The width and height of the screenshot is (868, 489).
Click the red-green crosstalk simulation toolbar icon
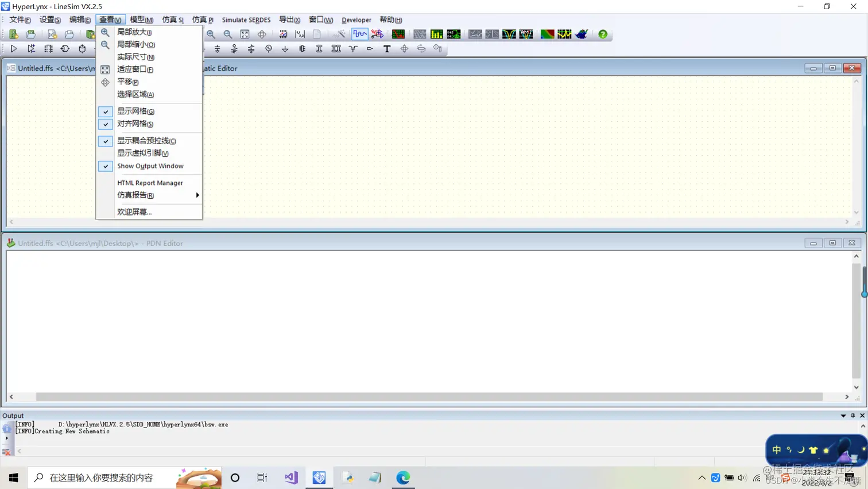pos(398,34)
